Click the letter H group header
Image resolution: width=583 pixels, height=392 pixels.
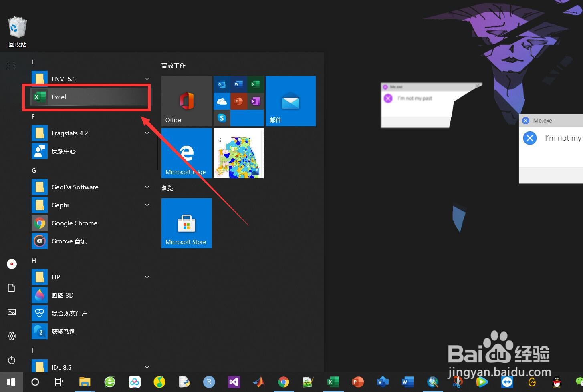34,260
